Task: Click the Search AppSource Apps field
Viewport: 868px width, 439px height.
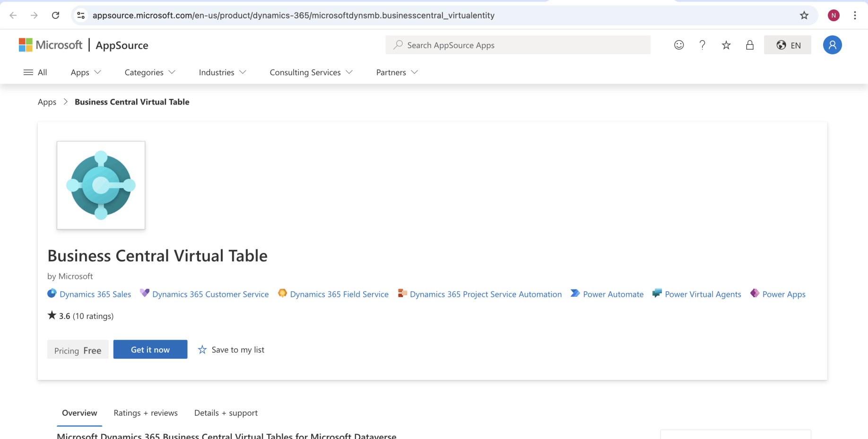Action: tap(518, 45)
